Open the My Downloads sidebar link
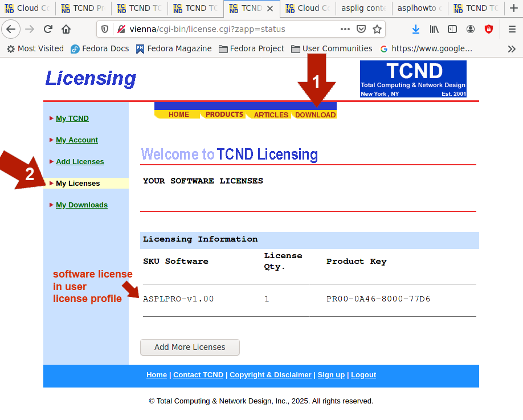Screen dimensions: 523x420 pos(81,205)
